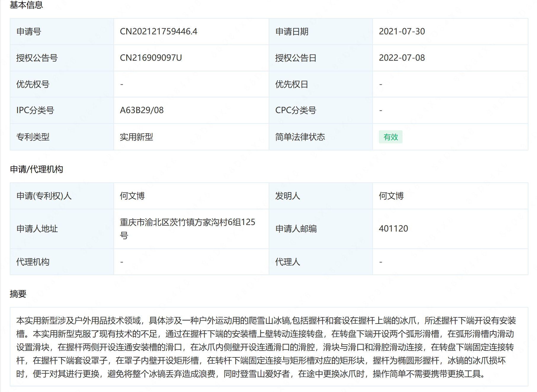
Task: Click the 专利类型 label cell
Action: tap(62, 137)
